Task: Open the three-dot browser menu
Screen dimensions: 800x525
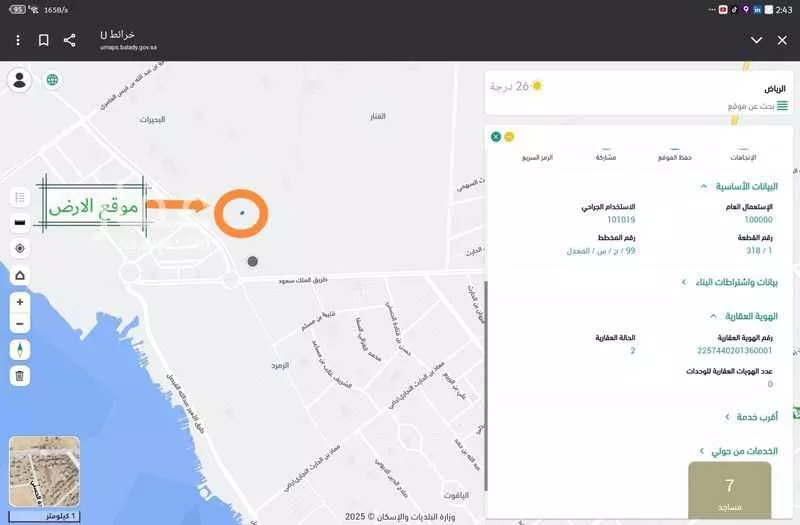Action: [x=18, y=40]
